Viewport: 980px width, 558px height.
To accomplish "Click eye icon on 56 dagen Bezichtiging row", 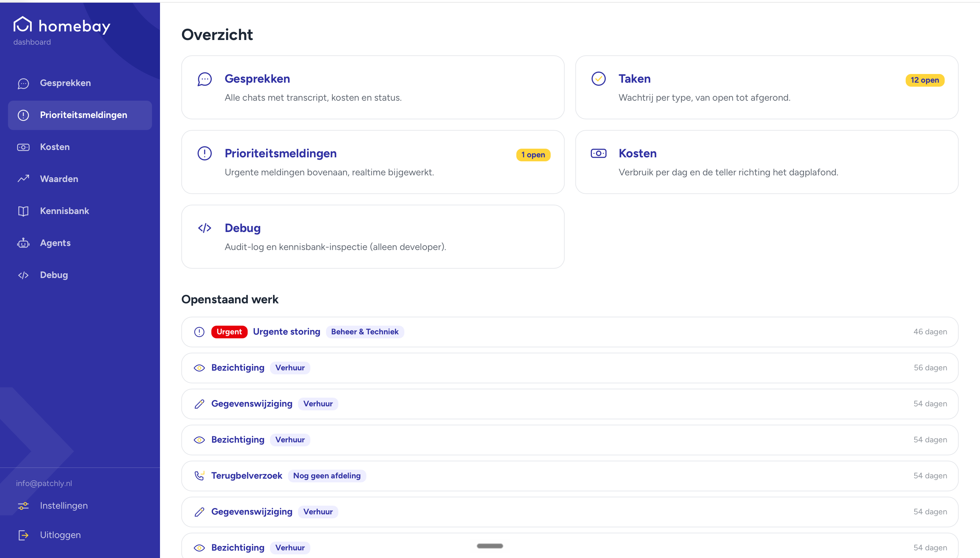I will [199, 368].
